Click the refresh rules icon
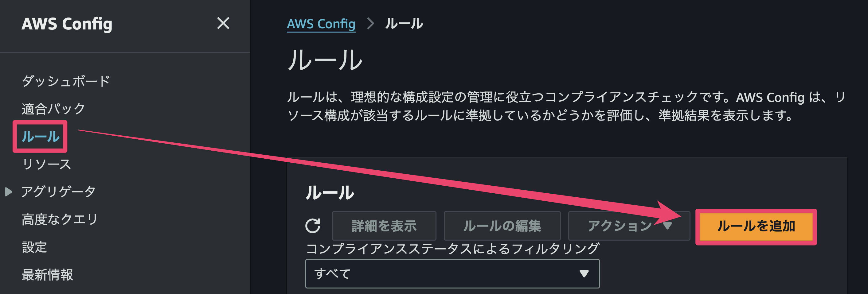The height and width of the screenshot is (294, 868). tap(313, 226)
